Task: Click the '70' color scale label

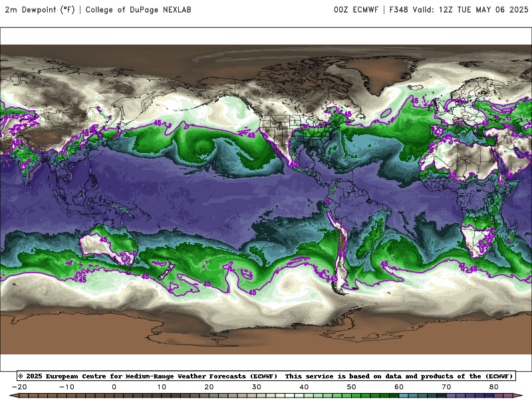Action: click(446, 387)
